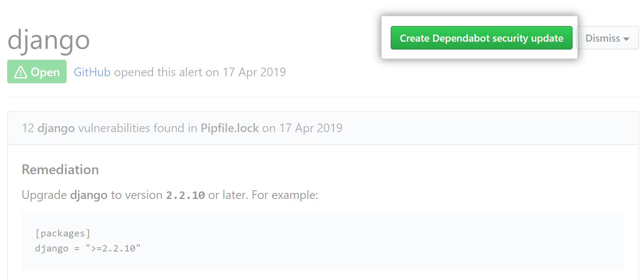Select the large django page title
644x280 pixels.
pos(48,40)
